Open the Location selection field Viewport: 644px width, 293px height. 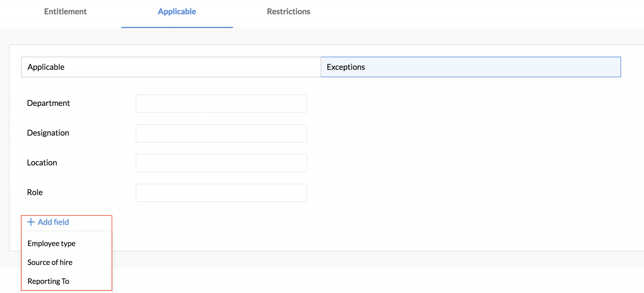pyautogui.click(x=221, y=163)
